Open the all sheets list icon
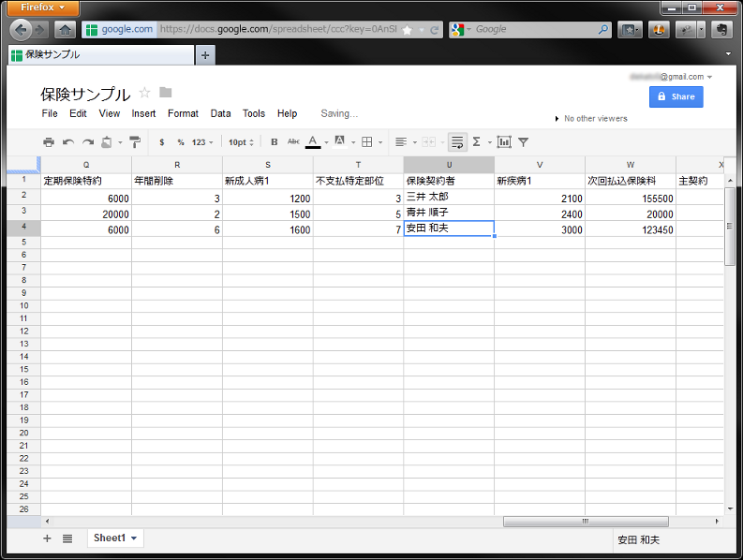The image size is (743, 560). click(x=67, y=538)
